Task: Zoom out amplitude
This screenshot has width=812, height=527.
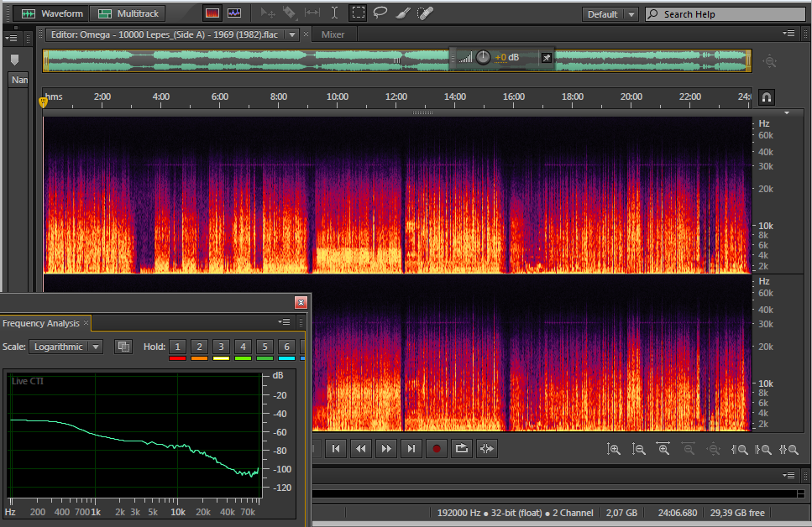Action: pos(638,449)
